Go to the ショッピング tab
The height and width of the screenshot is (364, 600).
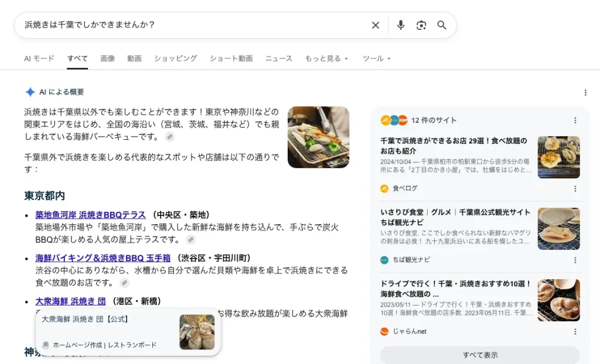point(176,59)
